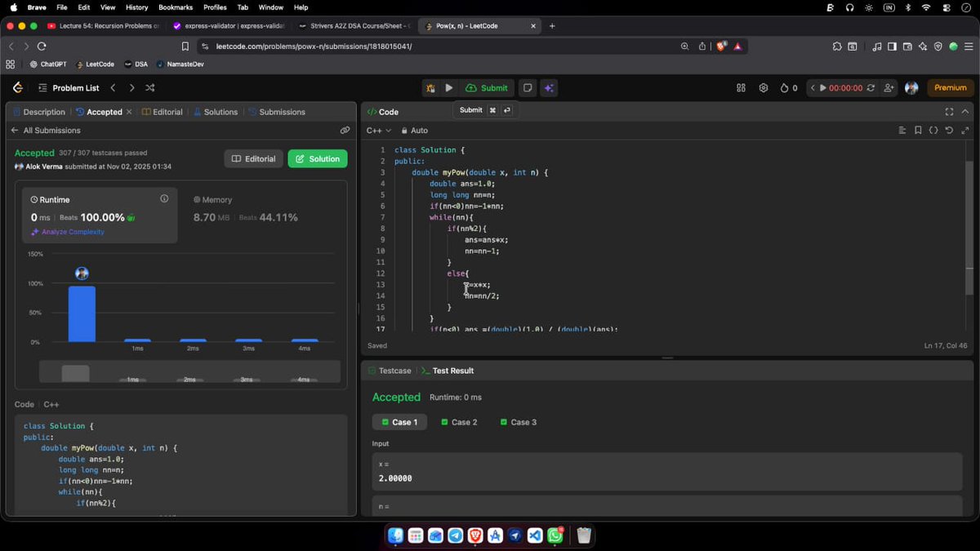
Task: Open the Profiles menu in menu bar
Action: tap(215, 7)
